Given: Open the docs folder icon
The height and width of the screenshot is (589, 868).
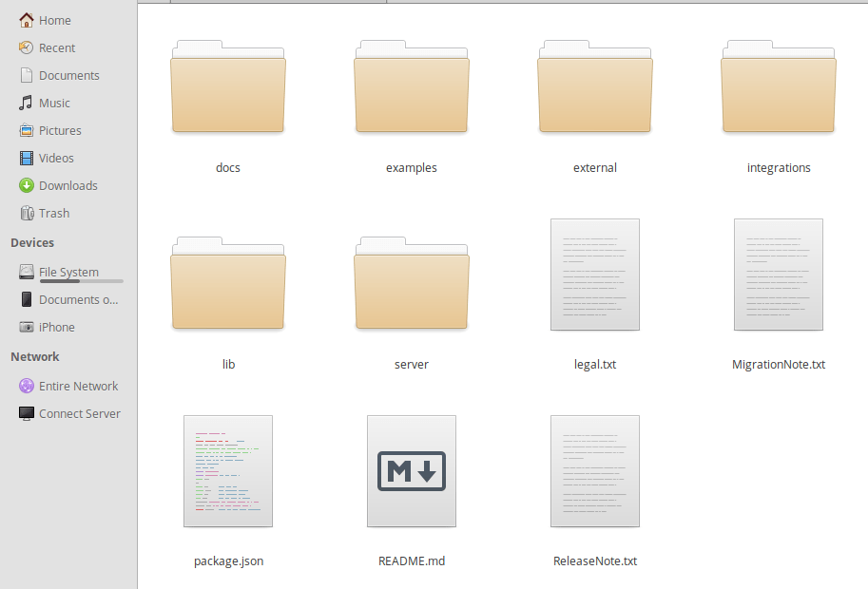Looking at the screenshot, I should pyautogui.click(x=228, y=86).
